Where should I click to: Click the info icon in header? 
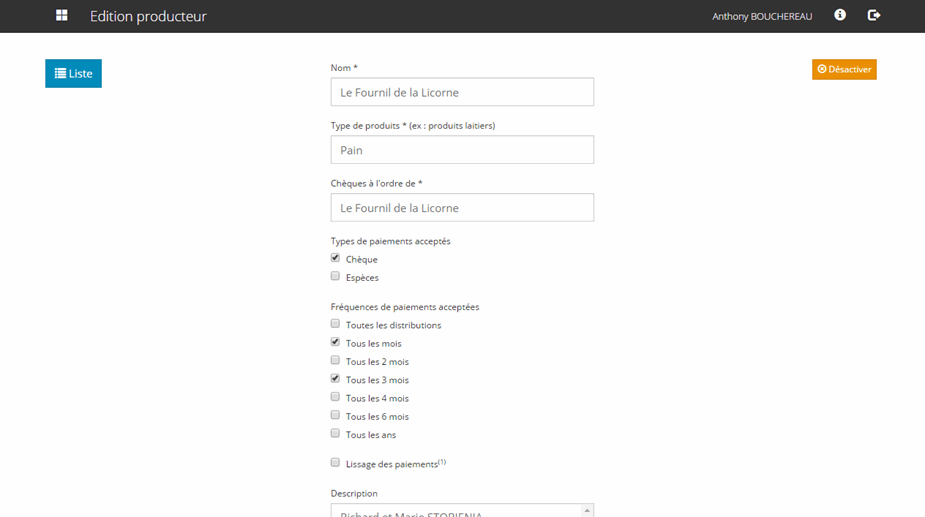click(840, 16)
